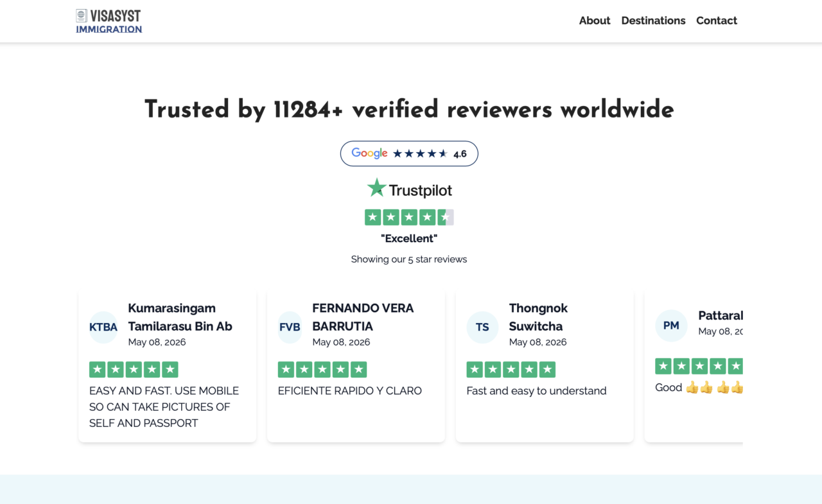Click the Google logo in rating badge
Screen dimensions: 822x504
(x=369, y=153)
